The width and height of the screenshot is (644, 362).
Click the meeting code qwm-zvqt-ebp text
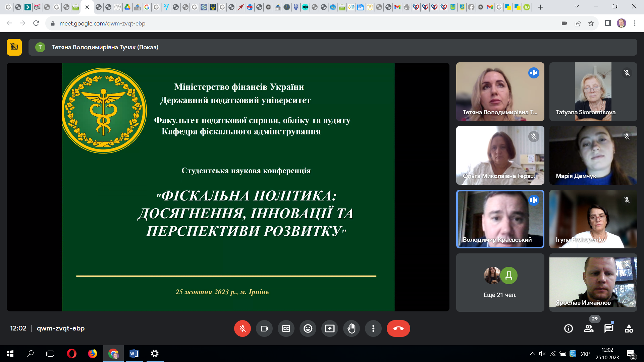click(61, 328)
